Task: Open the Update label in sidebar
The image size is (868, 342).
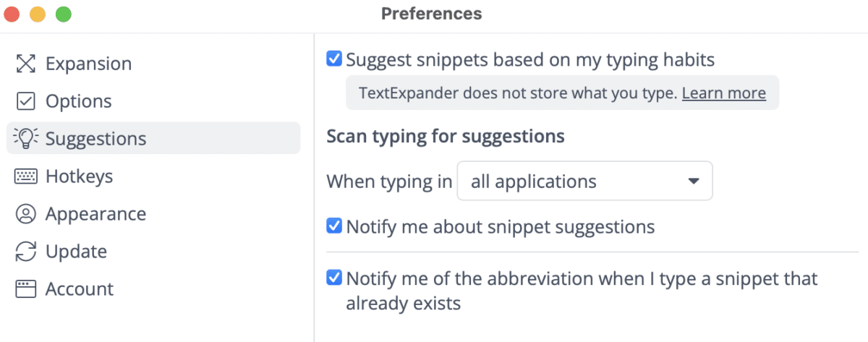Action: click(x=76, y=252)
